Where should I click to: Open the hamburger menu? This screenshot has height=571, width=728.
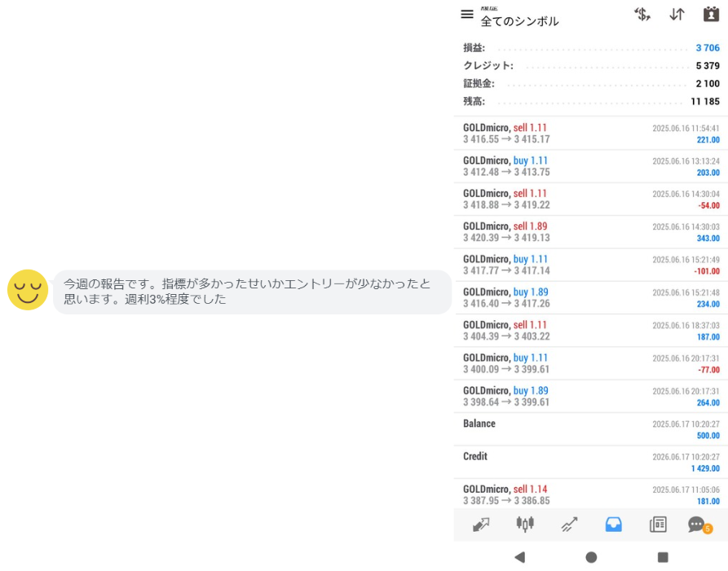(x=467, y=15)
